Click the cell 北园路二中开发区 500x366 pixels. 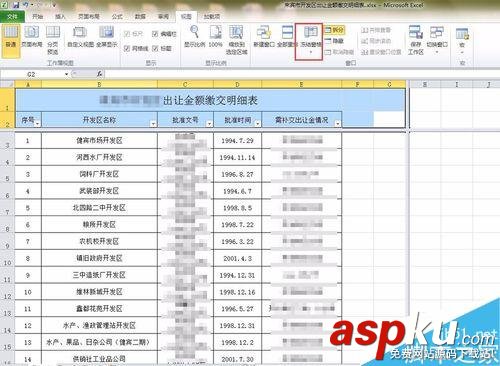click(x=99, y=208)
